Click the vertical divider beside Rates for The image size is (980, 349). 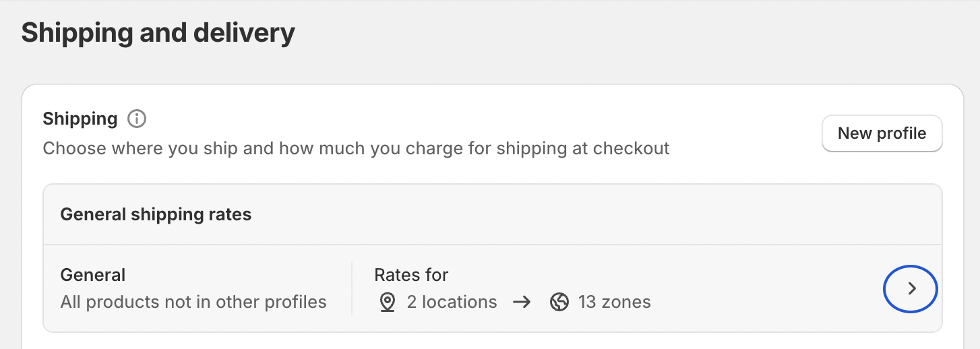tap(352, 288)
